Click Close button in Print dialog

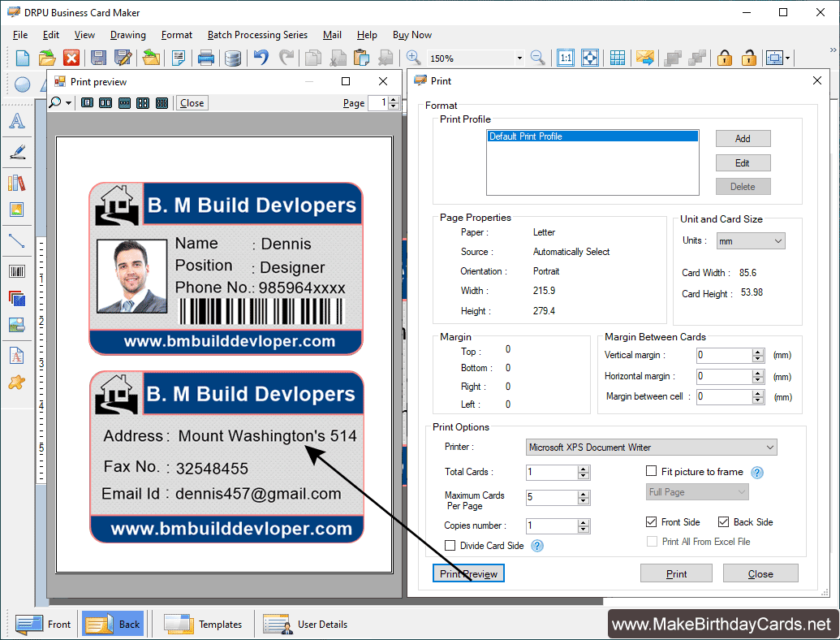click(x=760, y=573)
